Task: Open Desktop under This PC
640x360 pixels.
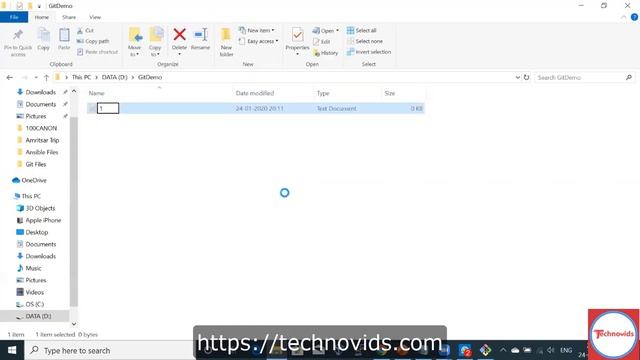Action: click(x=37, y=232)
